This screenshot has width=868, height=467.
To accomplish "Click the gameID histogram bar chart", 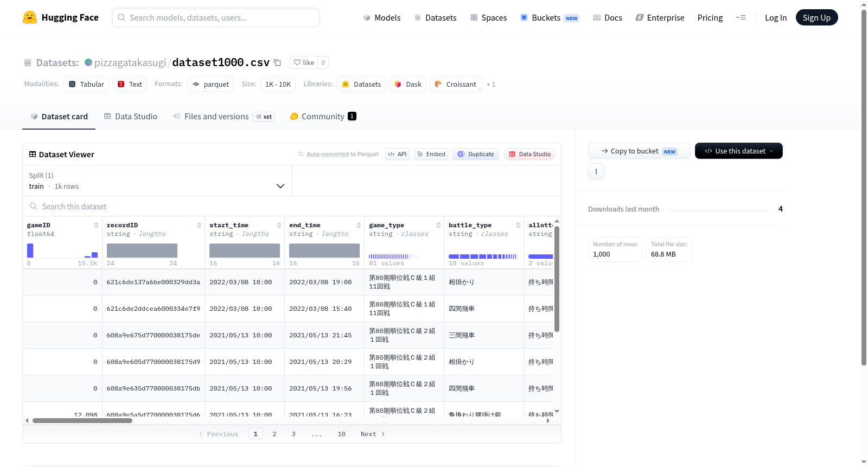I will [62, 251].
